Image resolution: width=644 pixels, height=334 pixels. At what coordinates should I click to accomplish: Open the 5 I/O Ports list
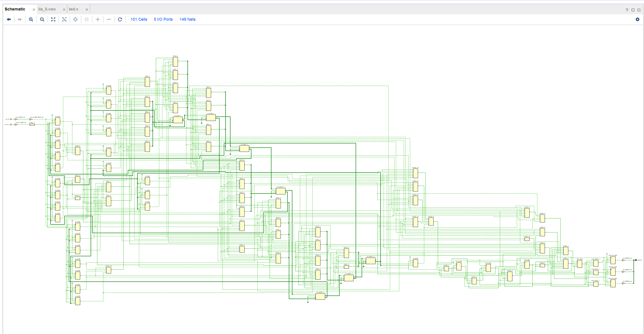tap(163, 19)
